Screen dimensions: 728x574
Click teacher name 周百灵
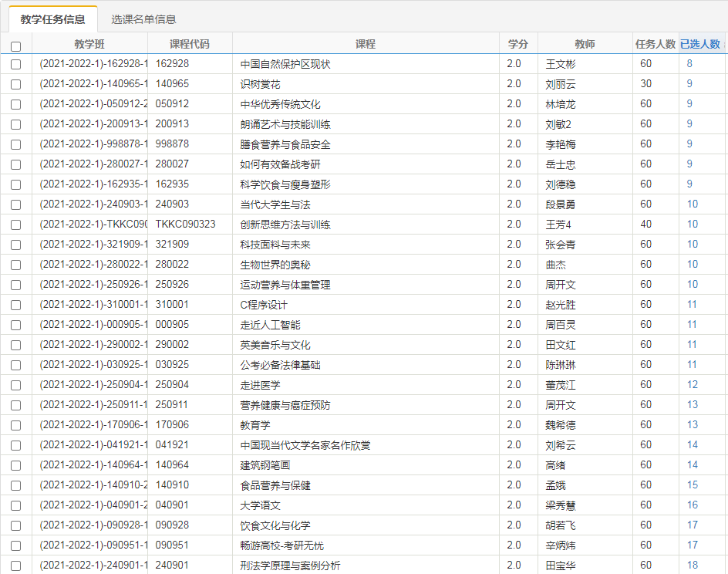561,325
